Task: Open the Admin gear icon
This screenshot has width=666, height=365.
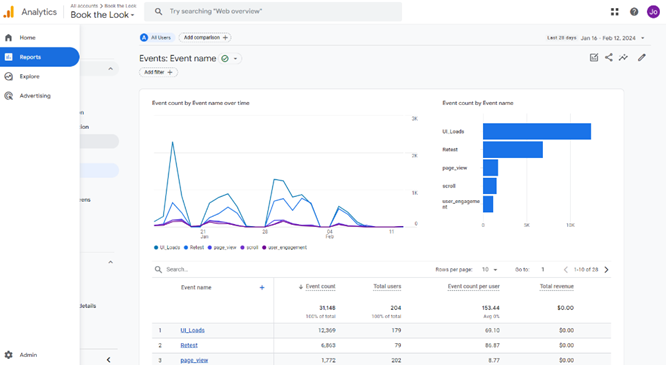Action: (x=8, y=355)
